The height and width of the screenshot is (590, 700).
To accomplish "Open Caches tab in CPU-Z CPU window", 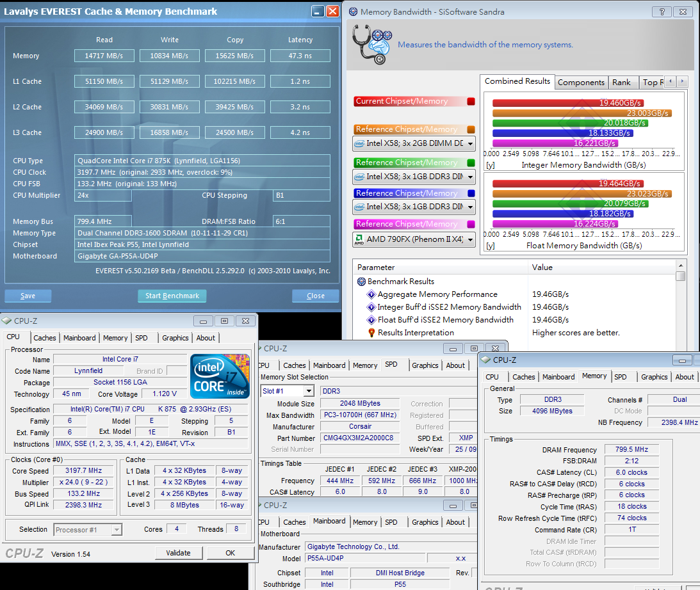I will click(45, 338).
